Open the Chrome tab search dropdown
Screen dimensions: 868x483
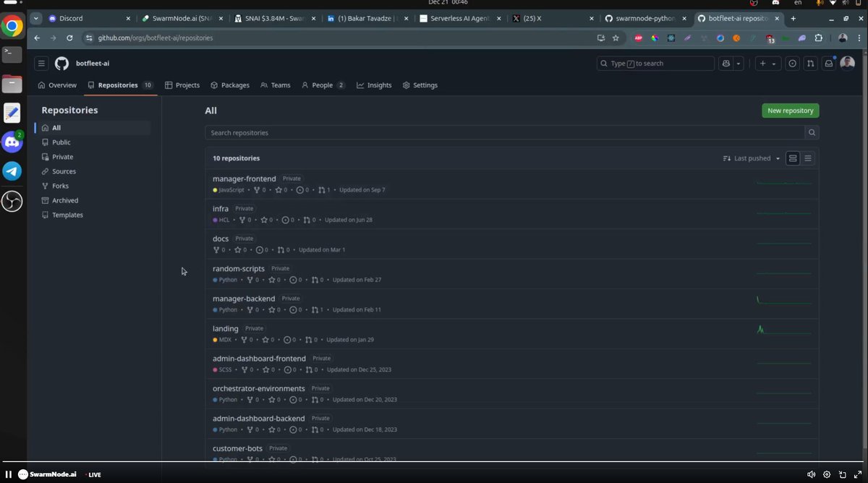pos(35,18)
